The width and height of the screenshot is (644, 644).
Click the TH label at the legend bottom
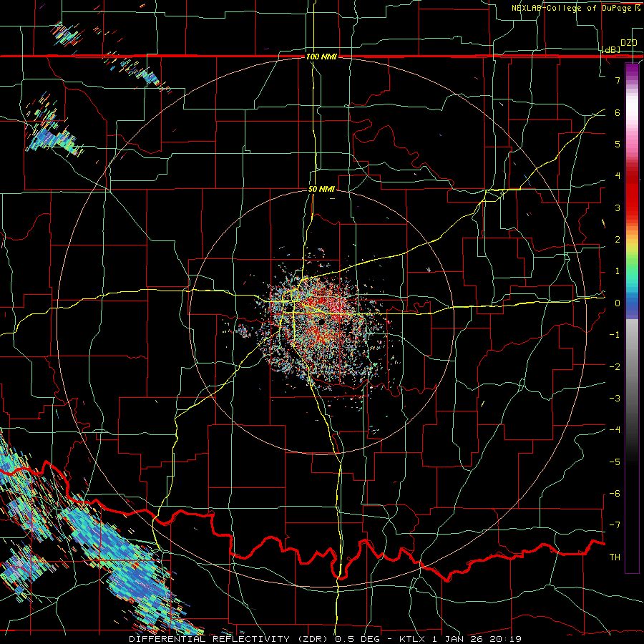615,557
